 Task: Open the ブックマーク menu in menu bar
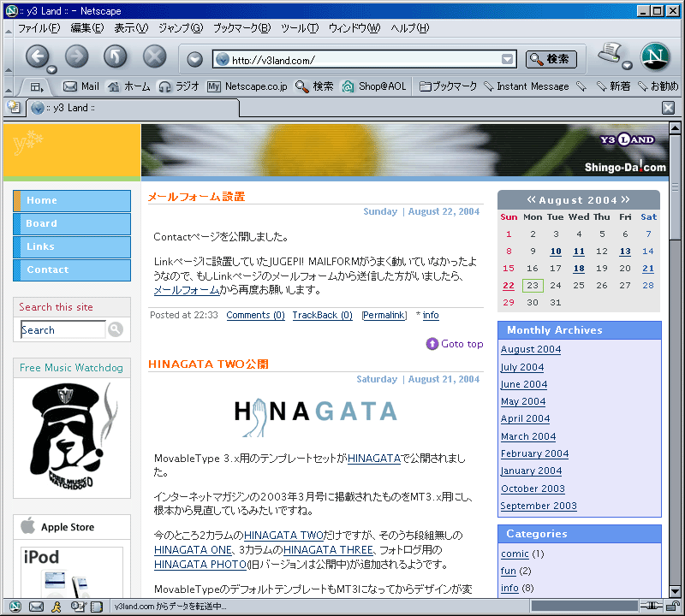click(x=242, y=28)
